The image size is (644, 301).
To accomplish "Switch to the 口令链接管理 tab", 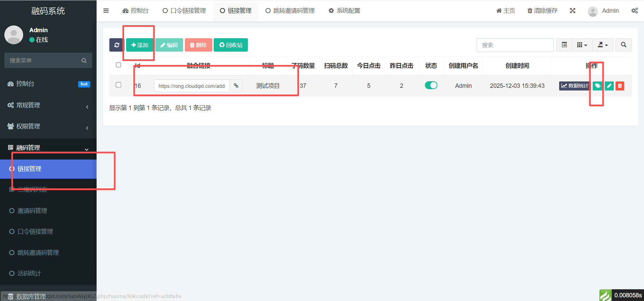I will (x=184, y=11).
